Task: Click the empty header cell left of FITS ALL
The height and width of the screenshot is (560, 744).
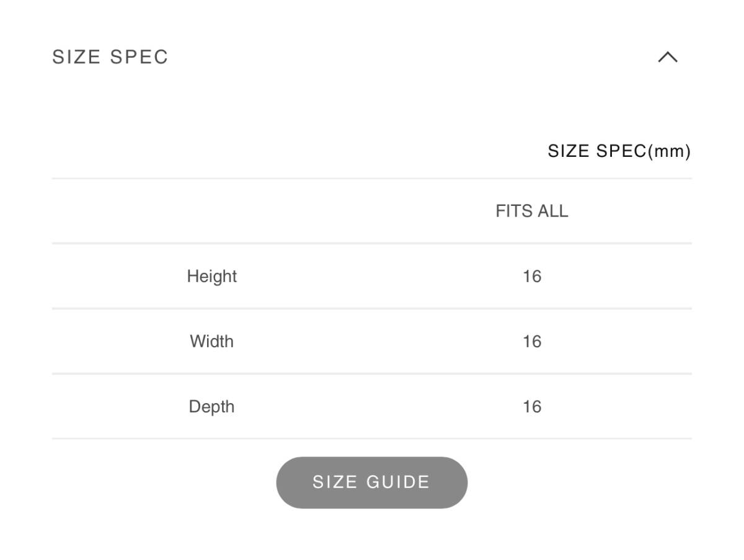Action: 211,211
